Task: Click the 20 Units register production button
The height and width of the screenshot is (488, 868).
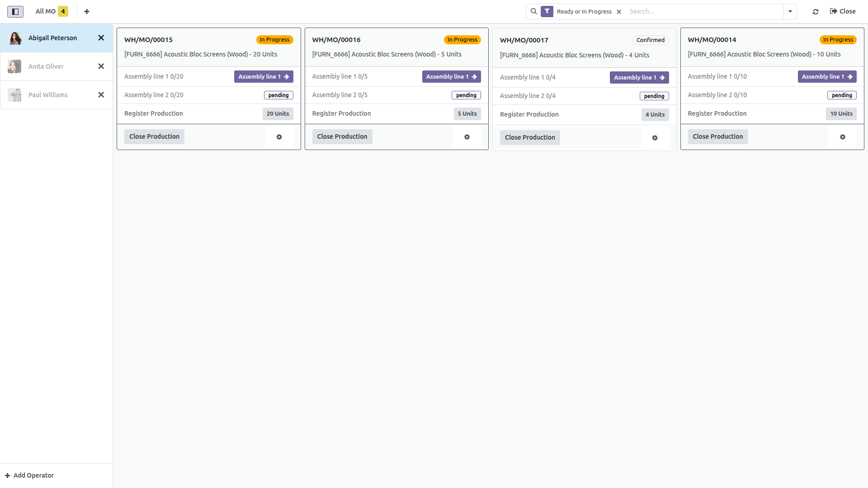Action: [278, 114]
